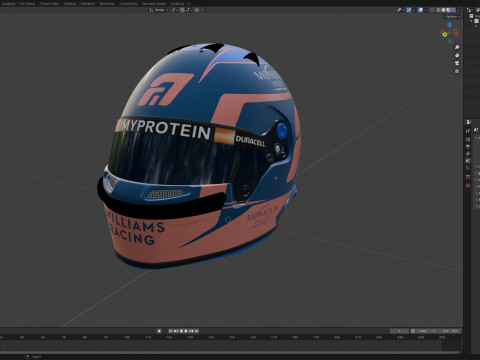The image size is (480, 360).
Task: Switch to the Scripting workspace tab
Action: point(177,4)
